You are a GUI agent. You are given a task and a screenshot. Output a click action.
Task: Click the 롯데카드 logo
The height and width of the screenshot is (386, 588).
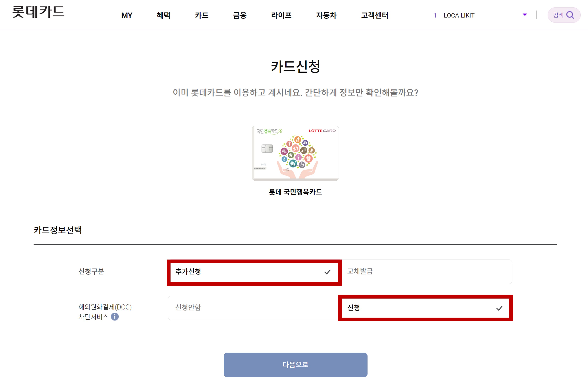(38, 12)
